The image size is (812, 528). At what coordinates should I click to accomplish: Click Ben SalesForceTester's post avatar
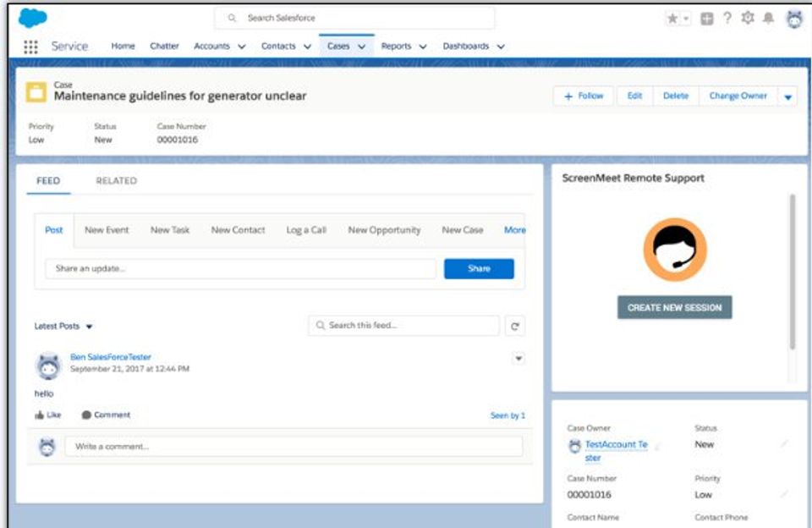(x=49, y=366)
